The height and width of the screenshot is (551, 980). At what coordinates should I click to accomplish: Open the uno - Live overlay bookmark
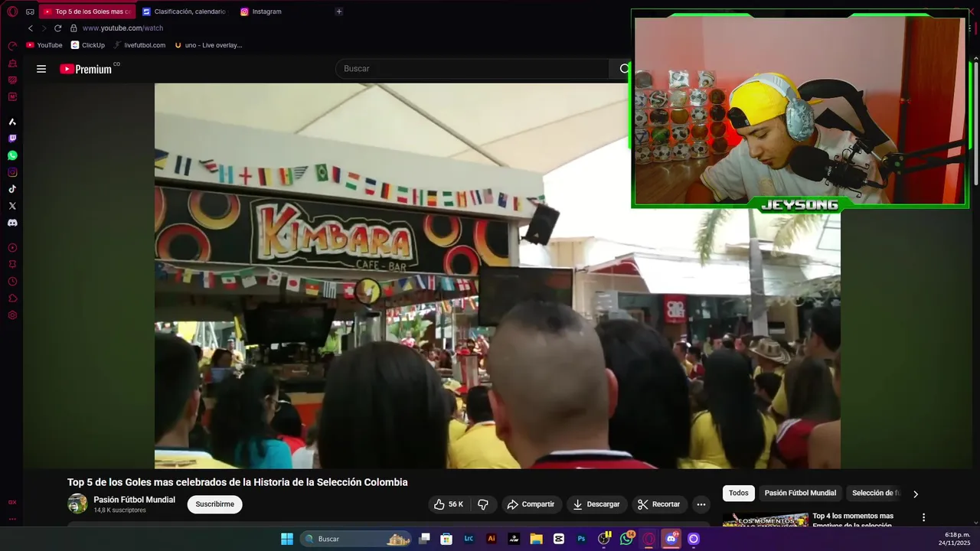pyautogui.click(x=208, y=45)
